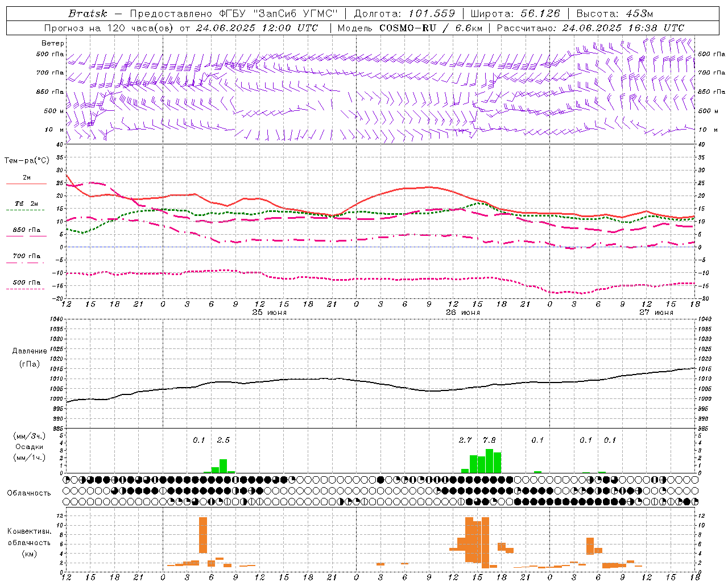Screen dimensions: 728x582
Task: Click the "700 гПа" legend entry with dash-dot line
Action: point(27,256)
